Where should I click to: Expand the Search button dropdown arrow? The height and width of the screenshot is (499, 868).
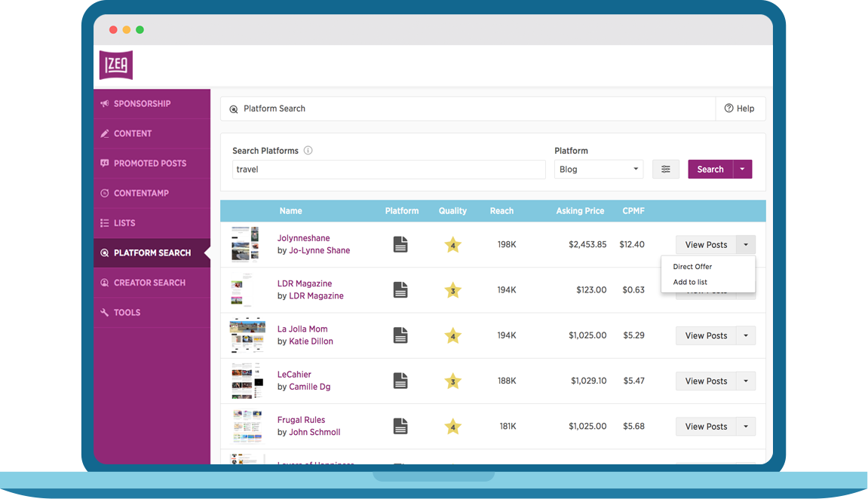742,170
